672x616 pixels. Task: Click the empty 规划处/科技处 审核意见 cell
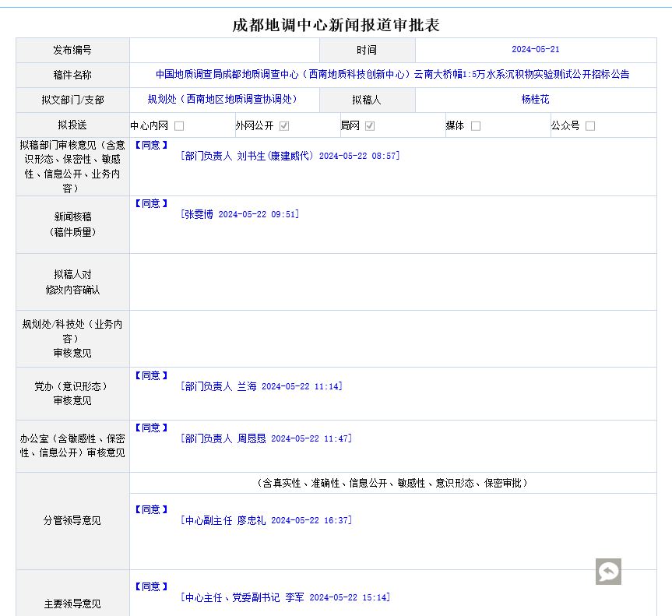click(x=393, y=339)
